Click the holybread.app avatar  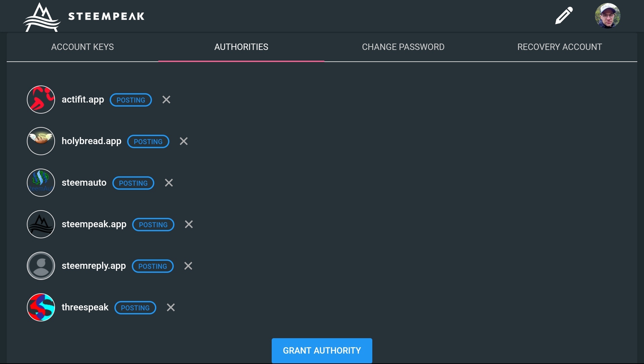click(41, 141)
